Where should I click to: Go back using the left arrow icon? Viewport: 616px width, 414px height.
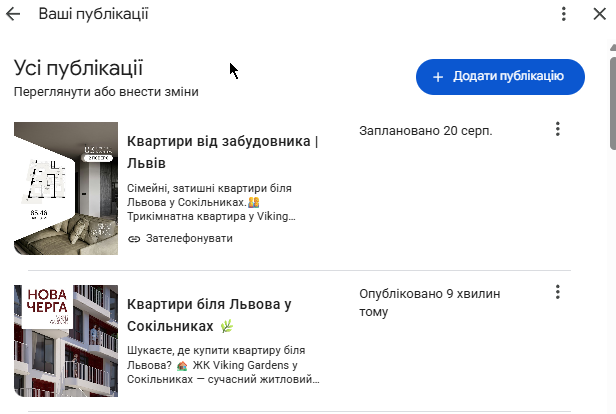(x=13, y=14)
